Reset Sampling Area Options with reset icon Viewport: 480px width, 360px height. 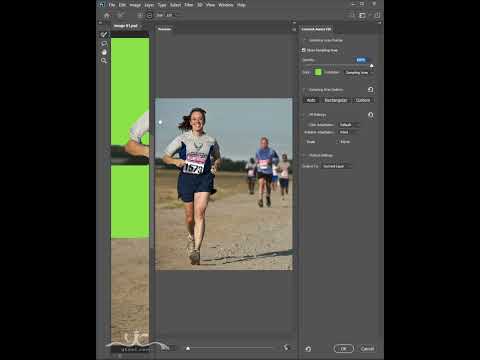click(x=371, y=90)
